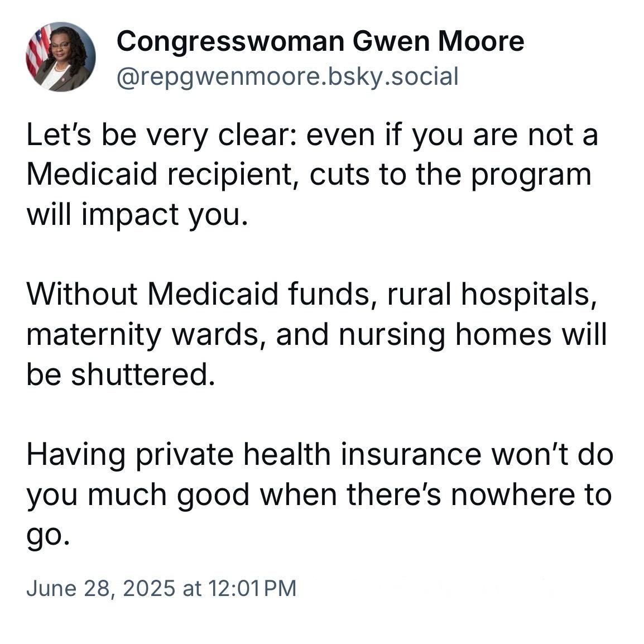Viewport: 644px width, 644px height.
Task: Click the display name Congresswoman Gwen Moore
Action: (320, 41)
